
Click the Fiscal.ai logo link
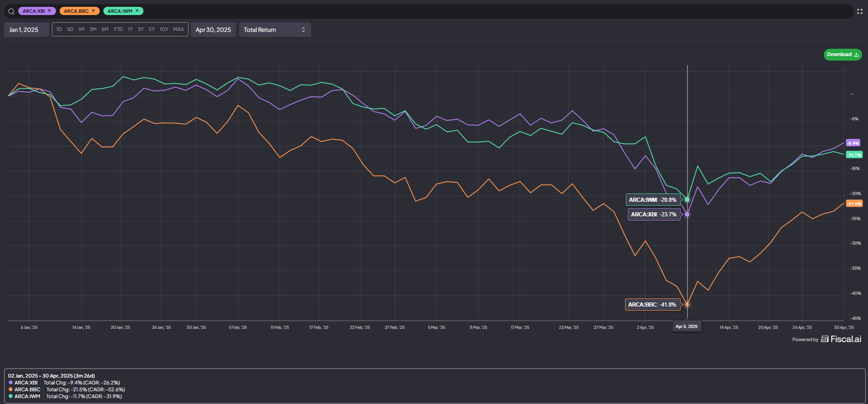point(841,339)
